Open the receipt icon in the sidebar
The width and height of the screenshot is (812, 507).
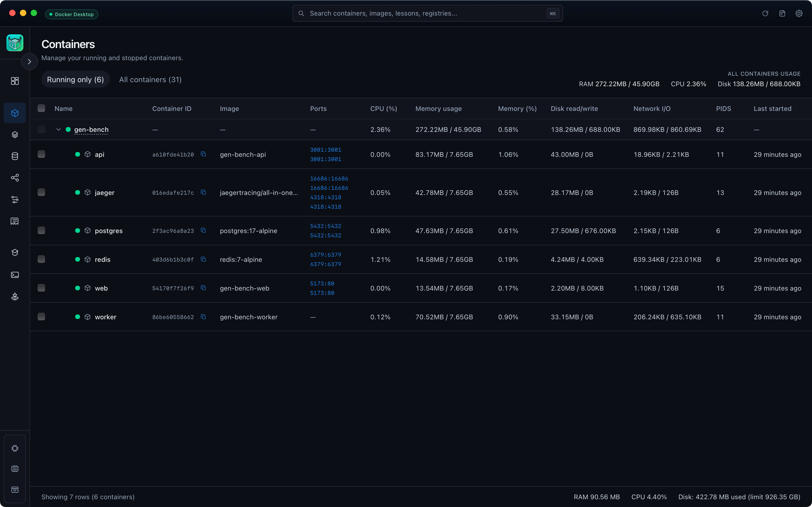coord(15,221)
